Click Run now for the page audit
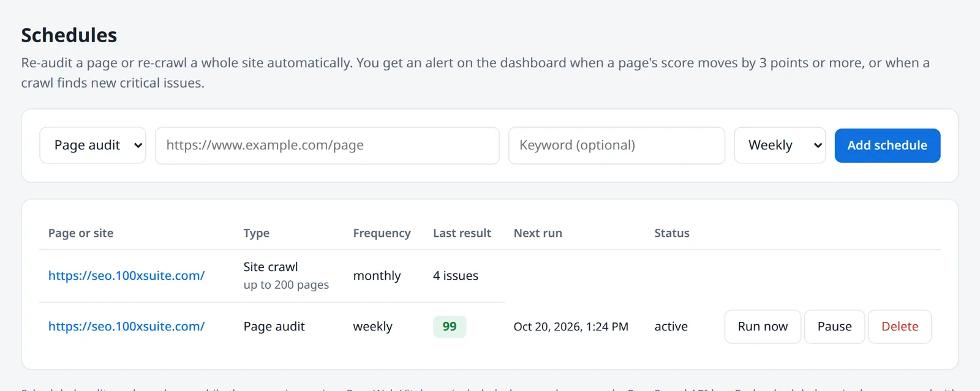Viewport: 980px width, 391px height. 763,327
